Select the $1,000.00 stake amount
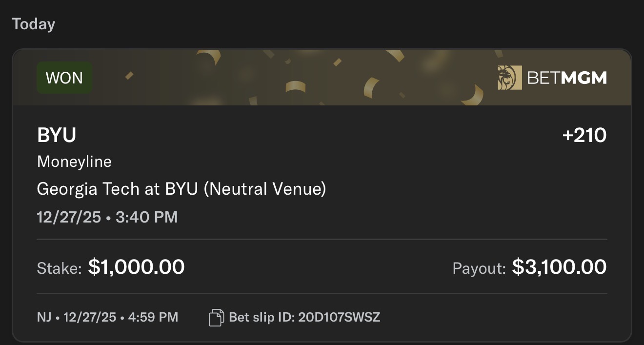The height and width of the screenshot is (345, 644). (136, 267)
